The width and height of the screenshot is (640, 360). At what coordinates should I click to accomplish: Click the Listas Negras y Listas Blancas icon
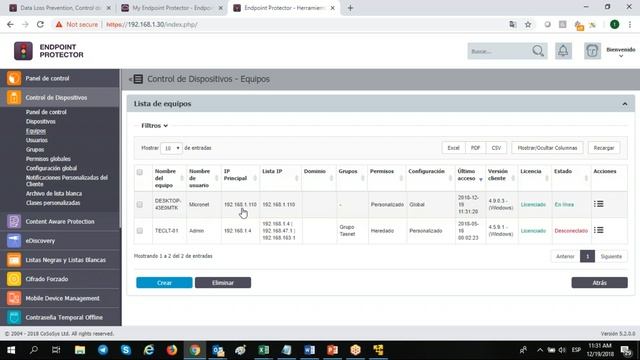click(13, 260)
